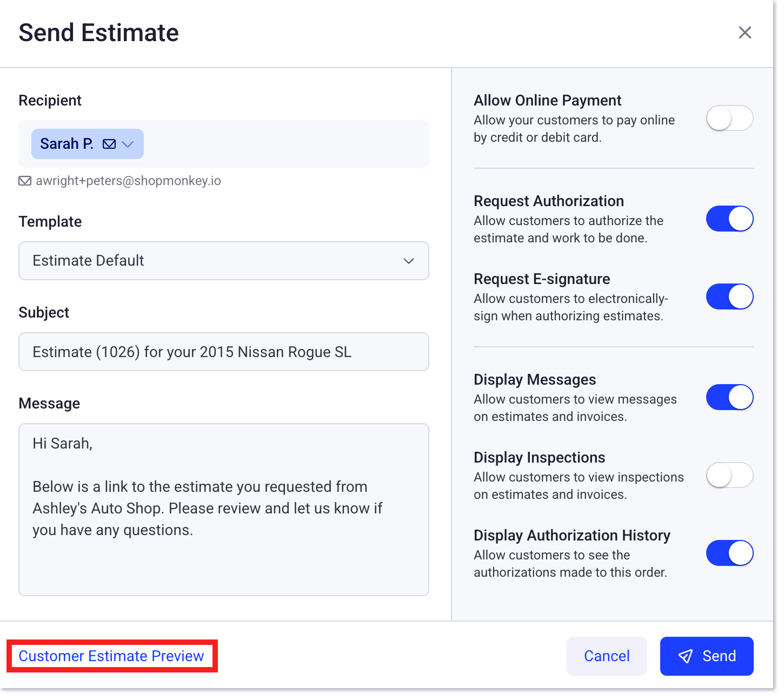Enable Allow Online Payment
Viewport: 784px width, 699px height.
tap(729, 118)
